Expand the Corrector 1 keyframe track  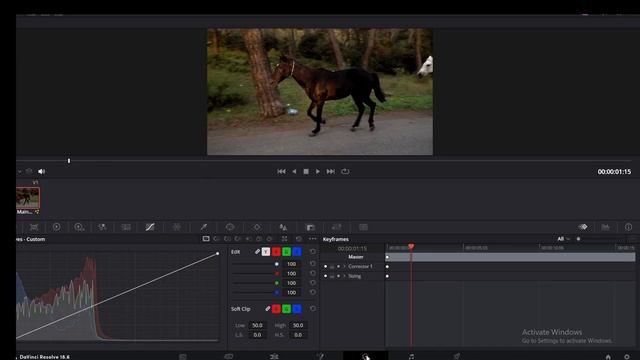click(x=344, y=267)
